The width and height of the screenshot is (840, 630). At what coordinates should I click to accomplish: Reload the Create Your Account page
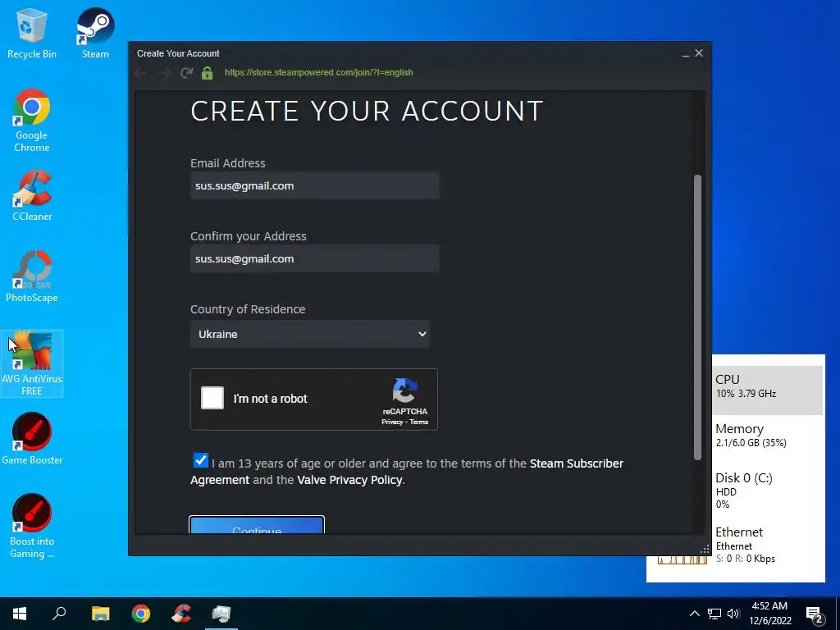point(186,73)
